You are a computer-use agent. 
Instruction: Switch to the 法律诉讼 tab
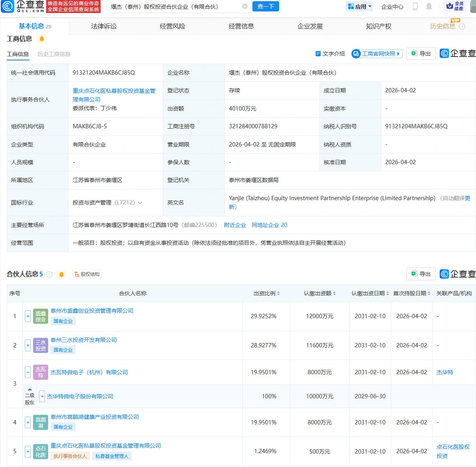point(103,26)
